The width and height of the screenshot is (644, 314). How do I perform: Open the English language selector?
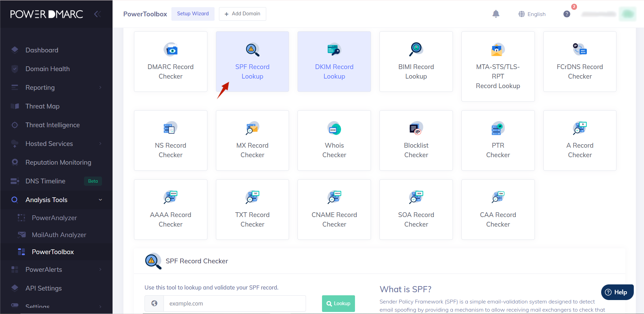pyautogui.click(x=532, y=14)
